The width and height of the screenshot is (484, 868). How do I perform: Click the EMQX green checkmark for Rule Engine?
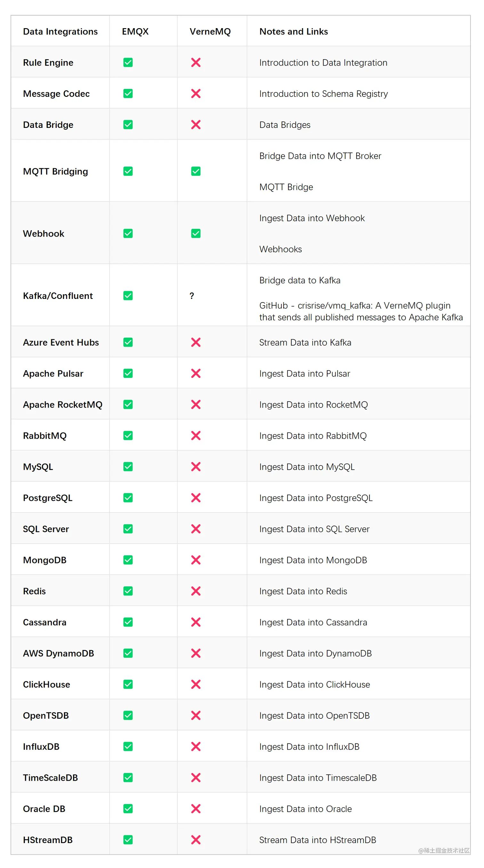128,62
